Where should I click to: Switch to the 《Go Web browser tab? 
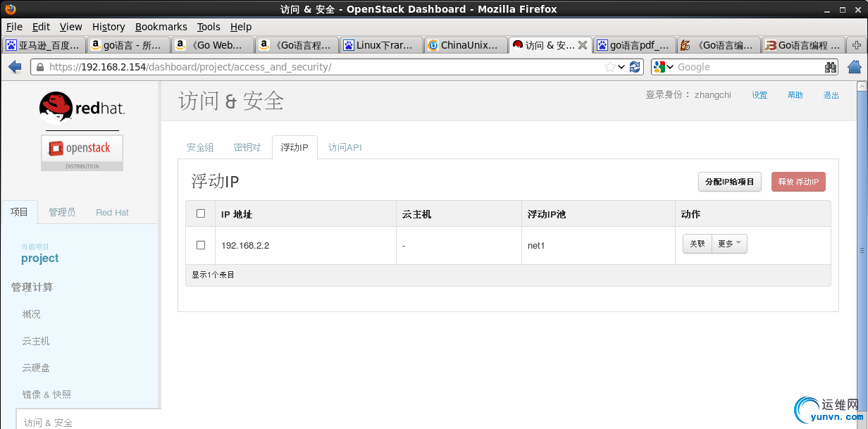pyautogui.click(x=212, y=45)
